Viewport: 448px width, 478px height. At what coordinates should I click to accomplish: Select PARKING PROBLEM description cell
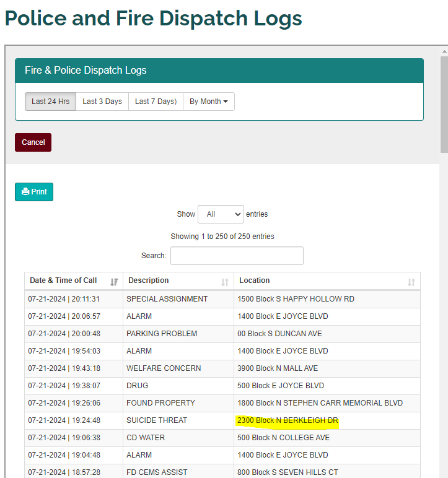pos(178,334)
